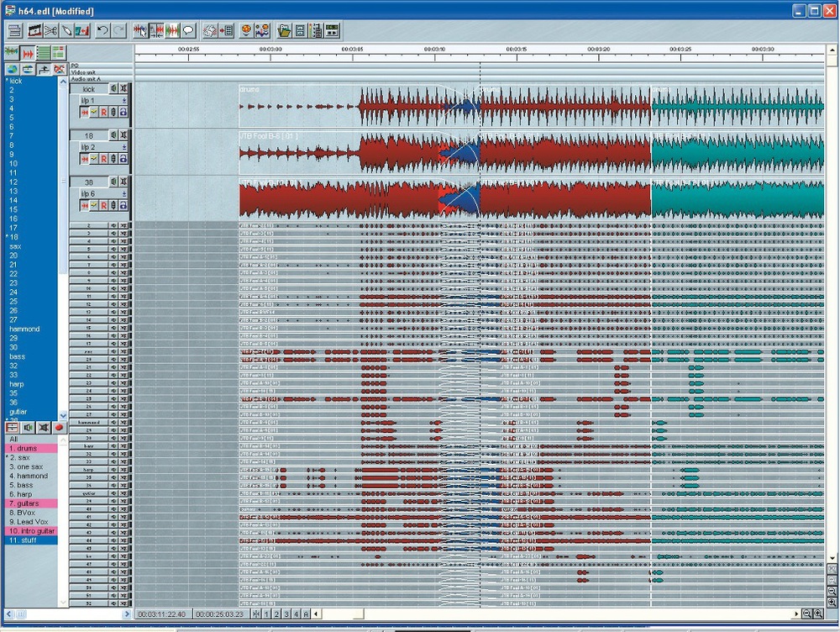Select the green-red waveform region mode
Screen dimensions: 840x632
point(172,31)
